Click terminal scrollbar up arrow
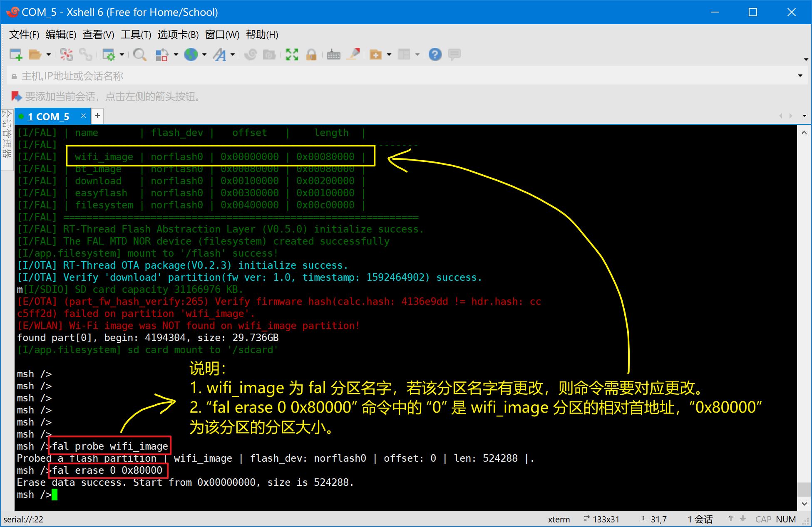The height and width of the screenshot is (527, 812). pyautogui.click(x=804, y=133)
